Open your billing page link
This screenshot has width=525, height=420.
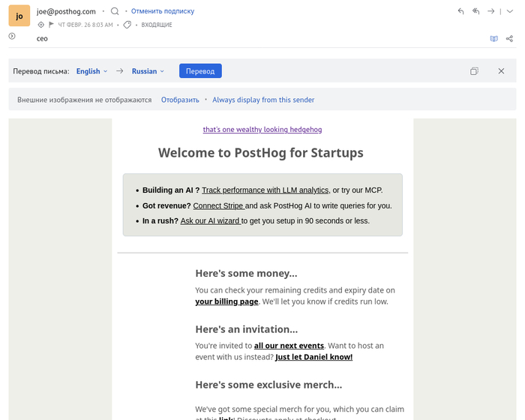click(x=226, y=301)
